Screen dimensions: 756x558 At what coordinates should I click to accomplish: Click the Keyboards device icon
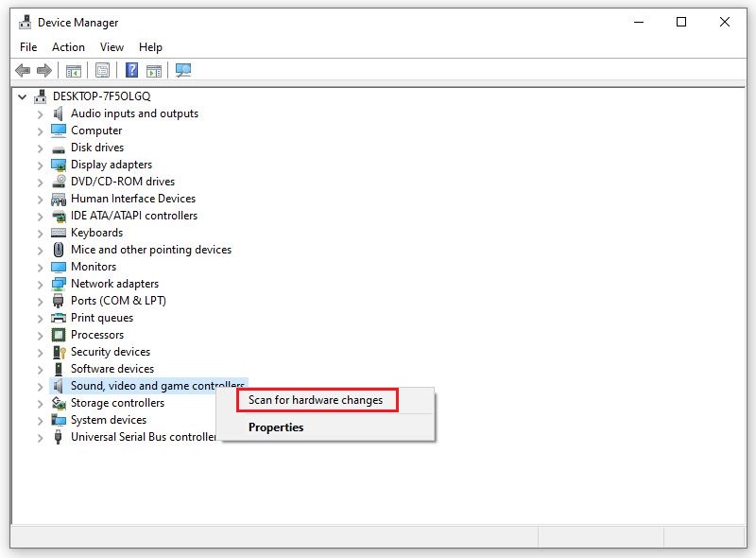tap(57, 233)
